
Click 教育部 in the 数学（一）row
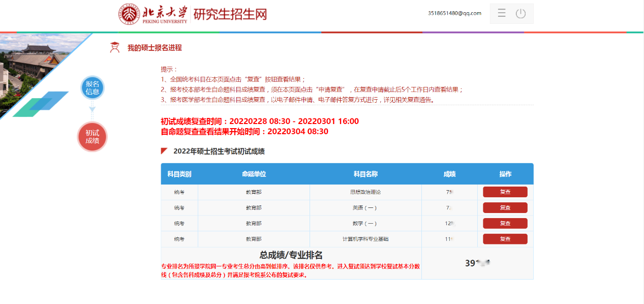(254, 224)
